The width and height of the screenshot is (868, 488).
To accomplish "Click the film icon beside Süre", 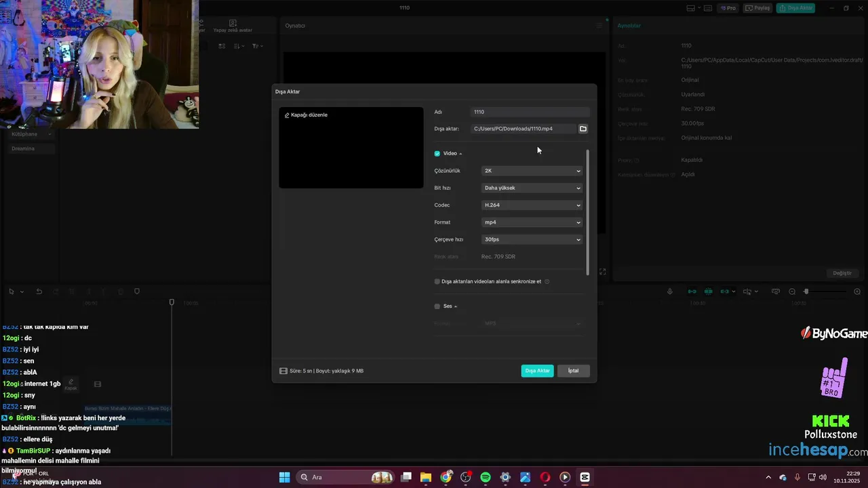I will pos(283,371).
